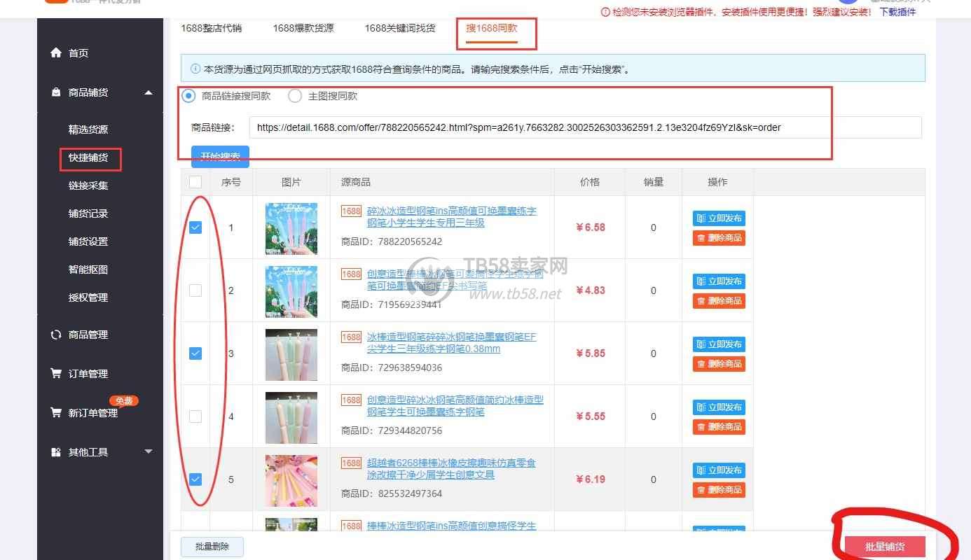The image size is (971, 560).
Task: Open the 超越者6268棒棒冰橡皮擦 product link
Action: (x=452, y=469)
